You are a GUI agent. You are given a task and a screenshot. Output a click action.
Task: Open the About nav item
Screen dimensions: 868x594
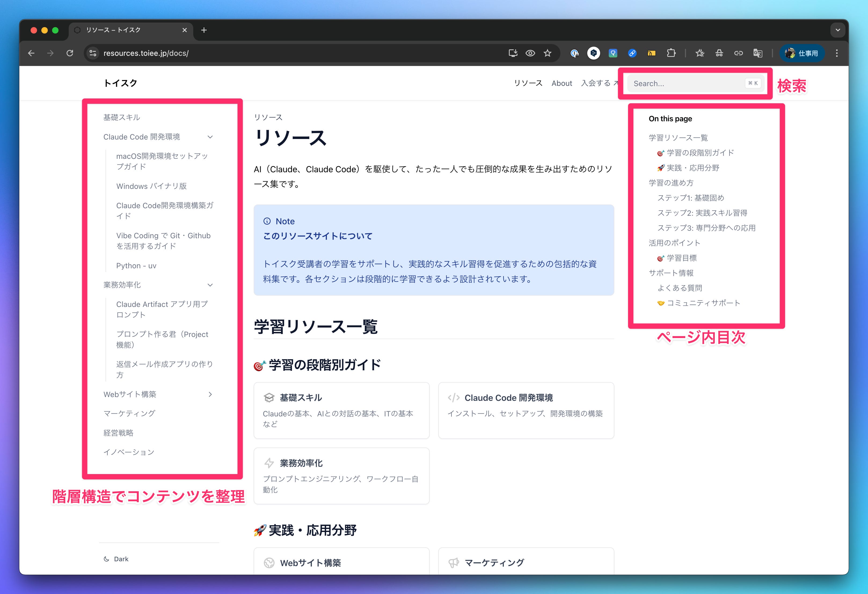pyautogui.click(x=561, y=83)
